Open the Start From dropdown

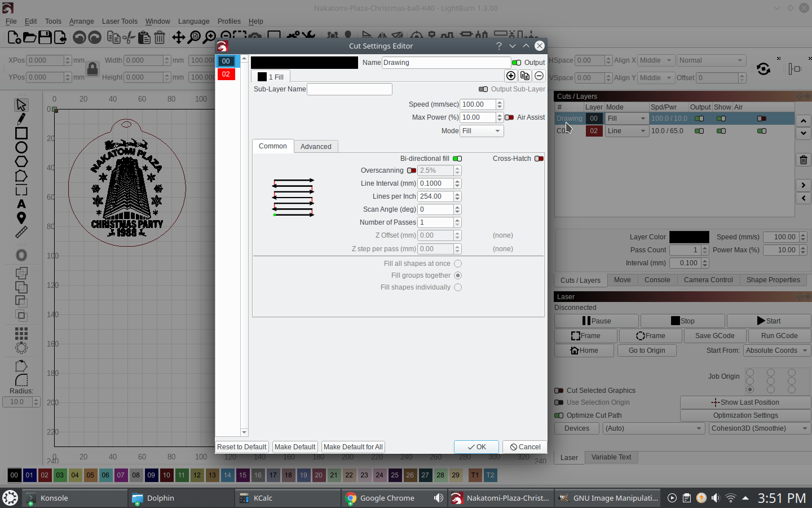[x=776, y=351]
